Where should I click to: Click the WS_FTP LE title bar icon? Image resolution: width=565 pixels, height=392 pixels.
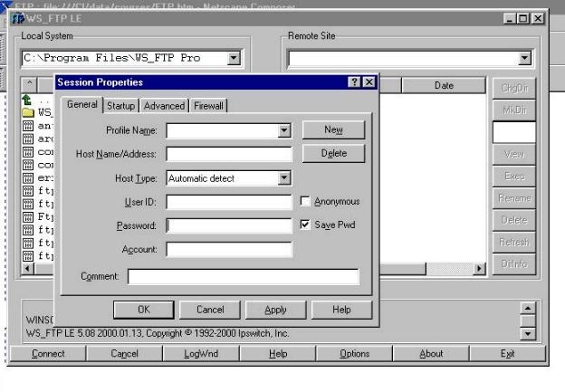(18, 18)
